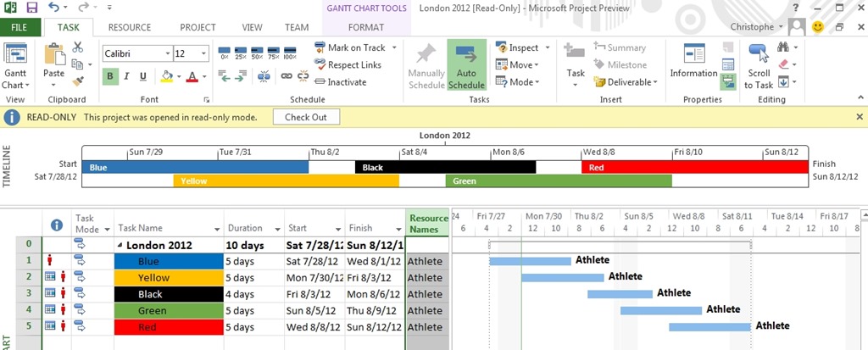Click Respect Links
The height and width of the screenshot is (350, 868).
[348, 64]
